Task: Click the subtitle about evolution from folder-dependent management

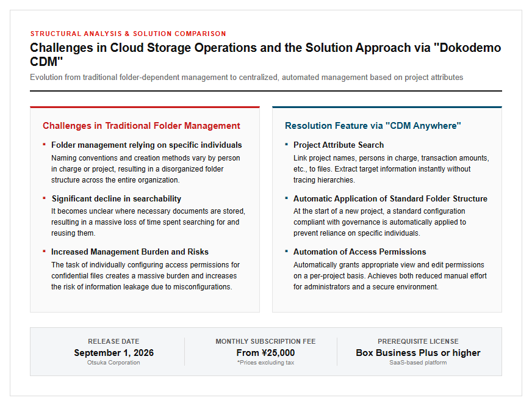Action: point(246,78)
